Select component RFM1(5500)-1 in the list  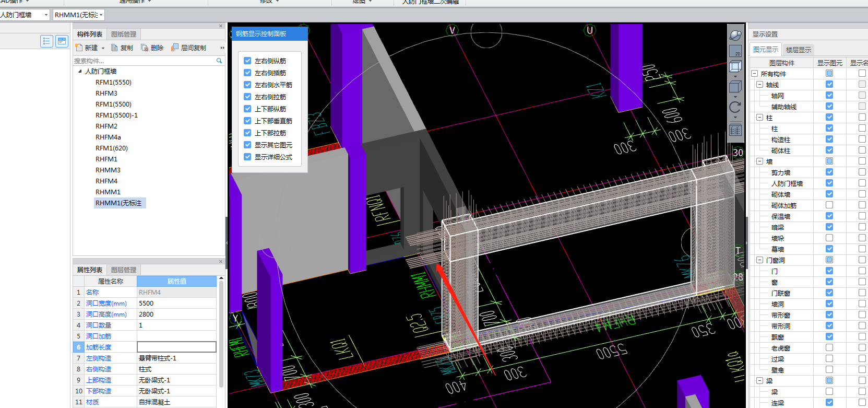[116, 115]
